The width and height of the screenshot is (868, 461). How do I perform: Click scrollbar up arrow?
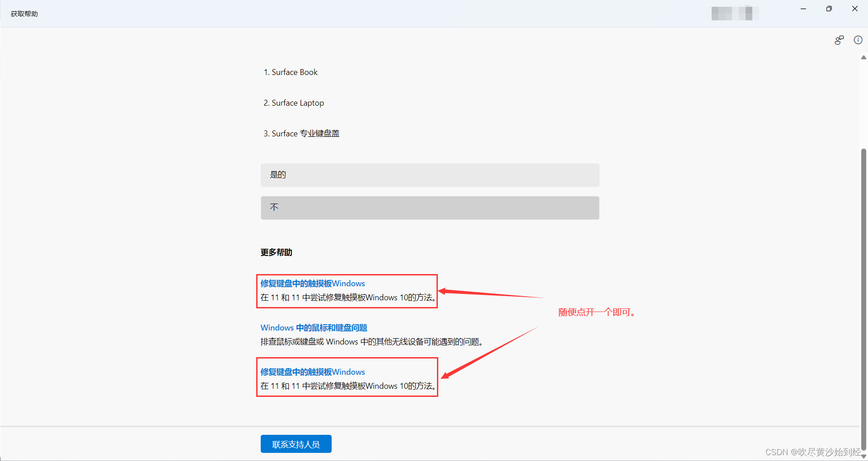click(863, 57)
